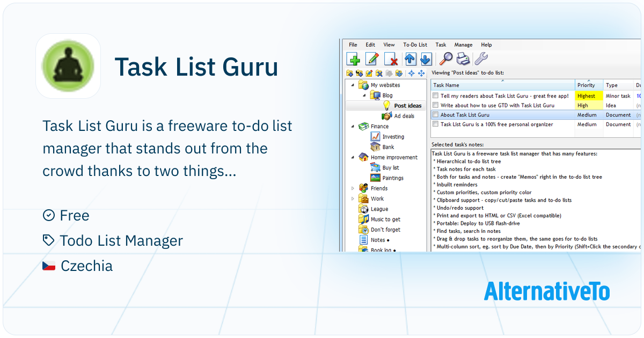Check the 'Write about how to use GTD' task

pyautogui.click(x=436, y=105)
